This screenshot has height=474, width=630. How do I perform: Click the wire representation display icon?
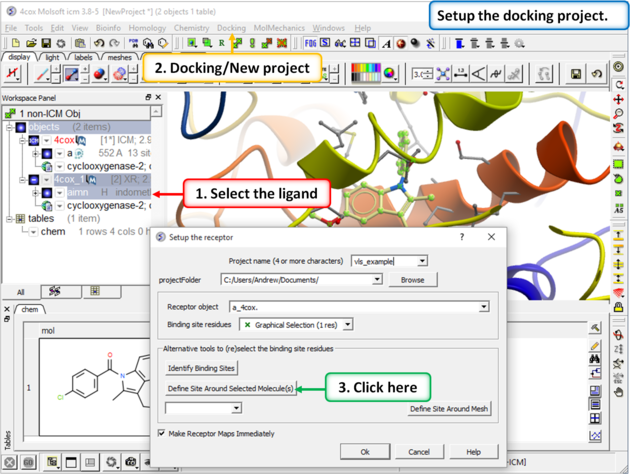[x=42, y=74]
